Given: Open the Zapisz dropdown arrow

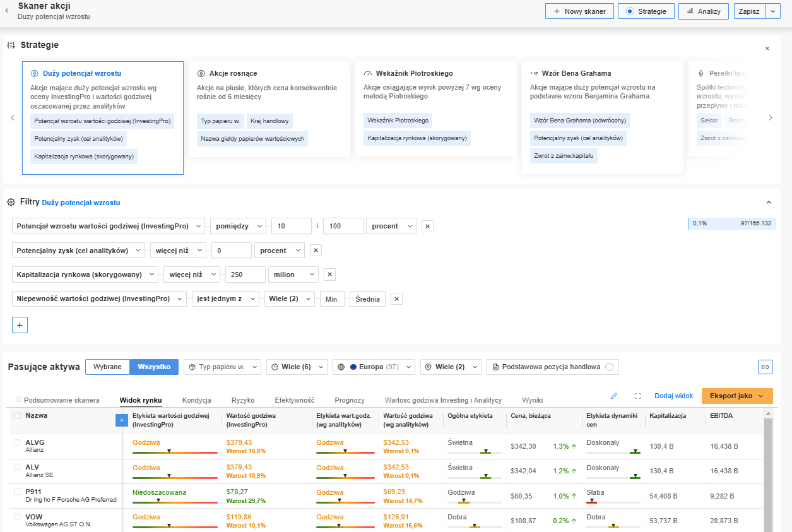Looking at the screenshot, I should [x=773, y=11].
